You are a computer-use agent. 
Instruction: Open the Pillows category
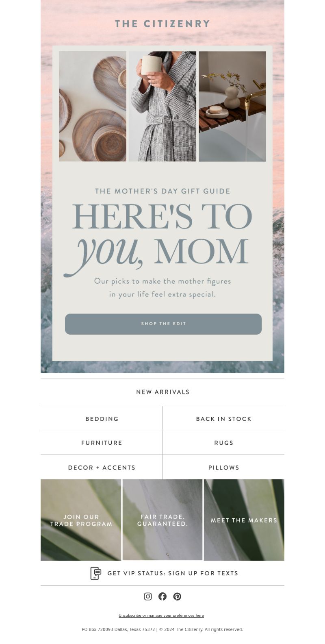click(x=224, y=468)
